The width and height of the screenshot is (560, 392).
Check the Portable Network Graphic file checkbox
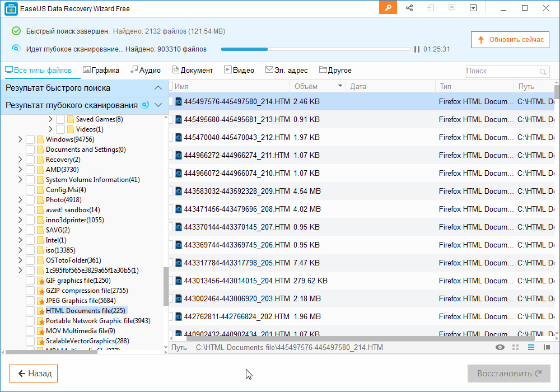pos(30,321)
